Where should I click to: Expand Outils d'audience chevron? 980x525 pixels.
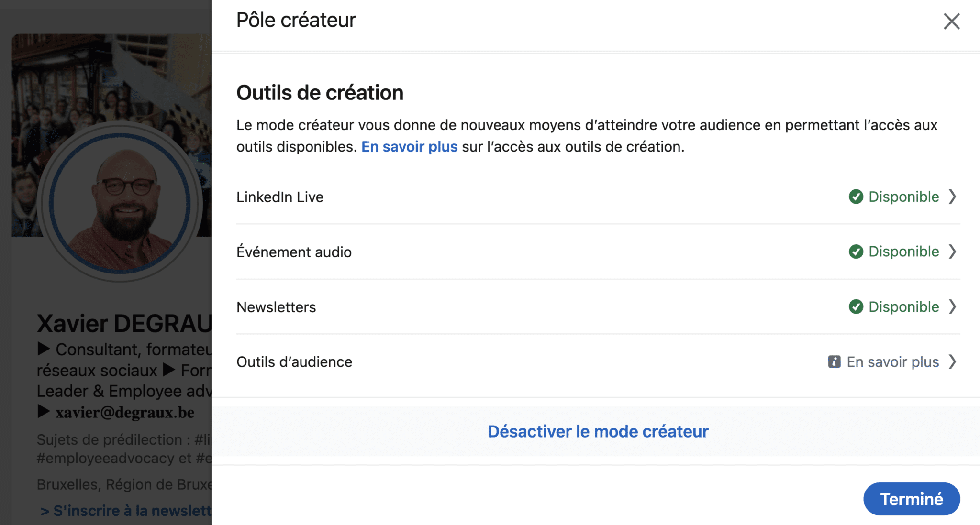pos(952,361)
